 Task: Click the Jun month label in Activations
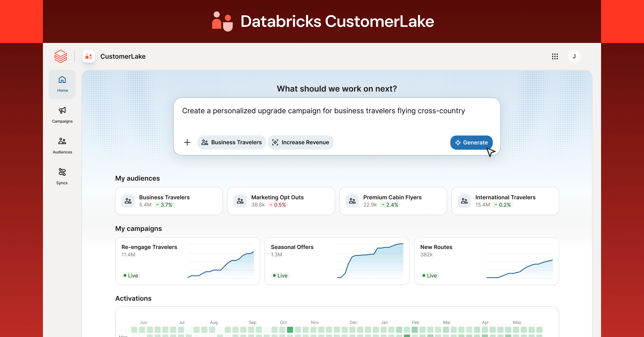144,323
